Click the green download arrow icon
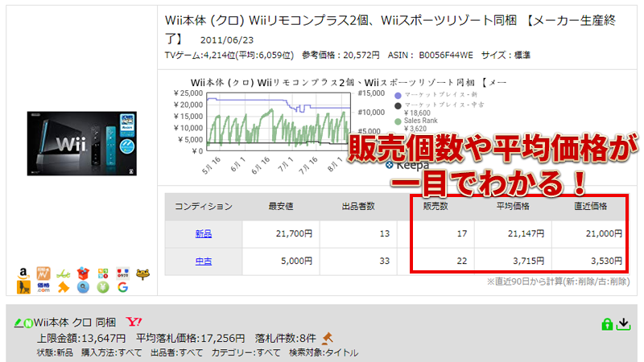This screenshot has width=644, height=362. coord(623,324)
